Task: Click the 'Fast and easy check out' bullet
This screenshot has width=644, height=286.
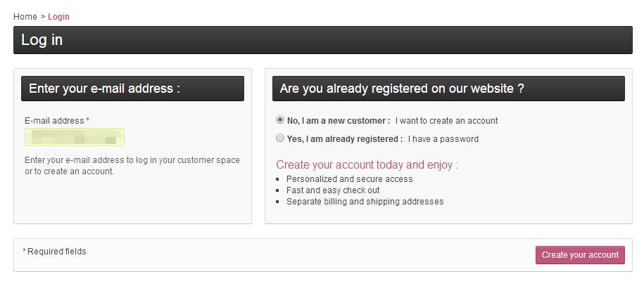Action: click(x=333, y=190)
